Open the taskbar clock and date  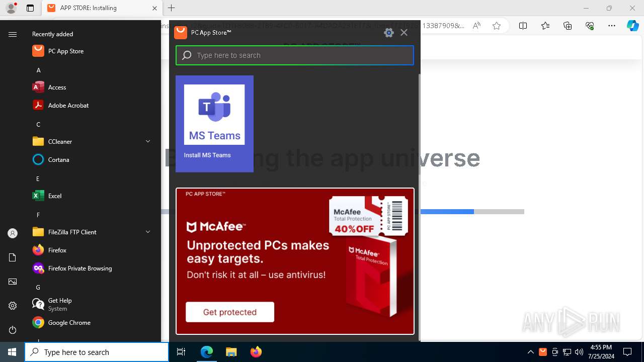(x=601, y=352)
